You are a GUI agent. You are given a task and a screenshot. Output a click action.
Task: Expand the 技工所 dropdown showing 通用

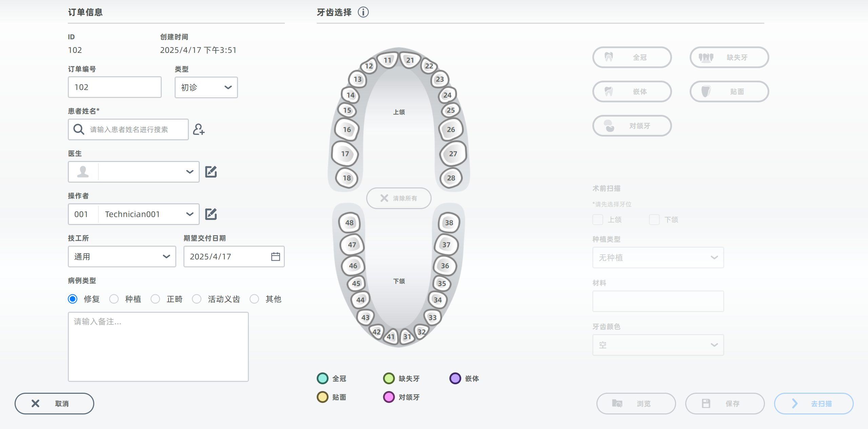pos(122,257)
